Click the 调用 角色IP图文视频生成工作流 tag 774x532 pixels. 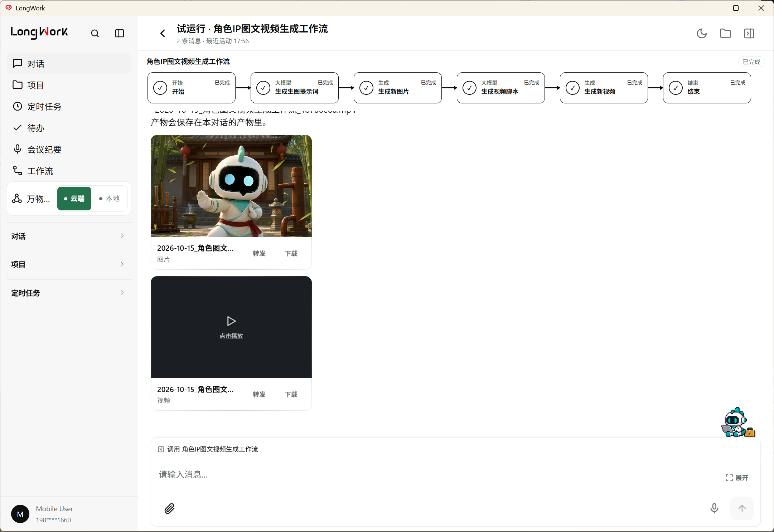(208, 449)
